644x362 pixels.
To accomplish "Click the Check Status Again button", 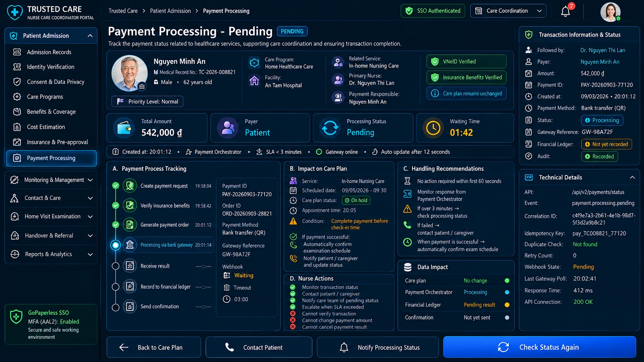I will 539,347.
